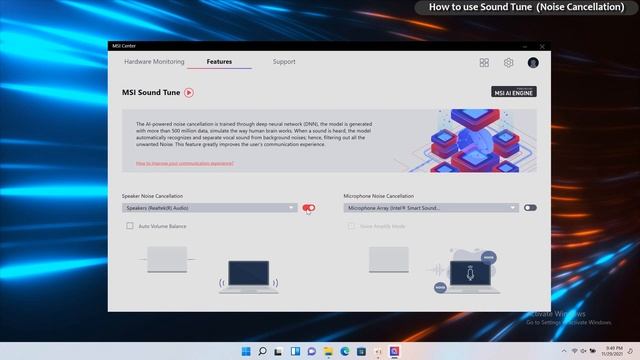Switch to Hardware Monitoring tab

click(154, 62)
